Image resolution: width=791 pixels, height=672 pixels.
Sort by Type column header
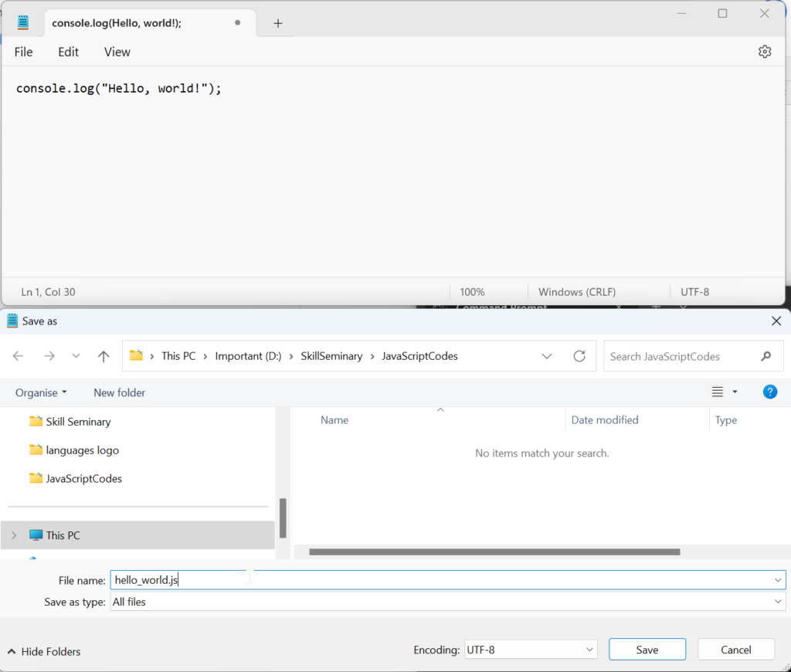726,419
